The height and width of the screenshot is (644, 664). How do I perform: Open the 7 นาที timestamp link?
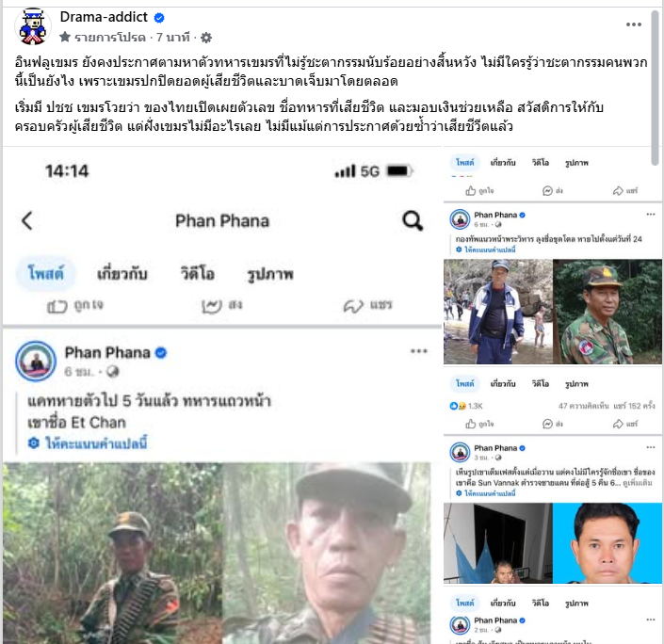coord(172,38)
